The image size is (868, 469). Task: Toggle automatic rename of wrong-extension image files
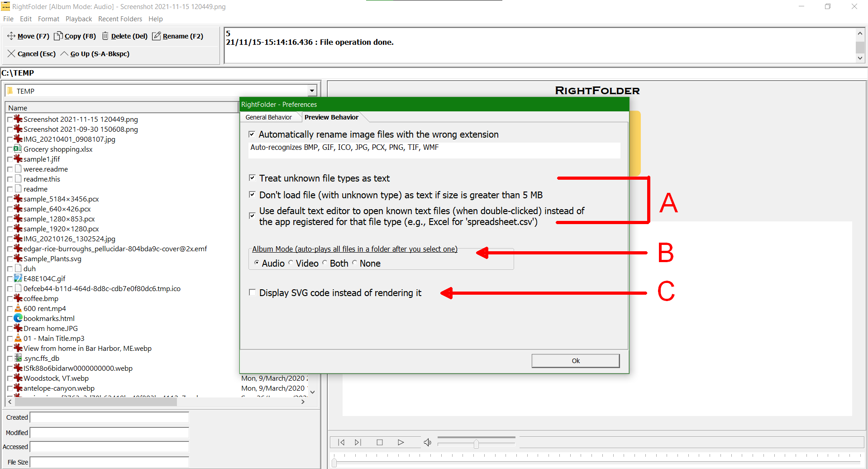tap(252, 134)
